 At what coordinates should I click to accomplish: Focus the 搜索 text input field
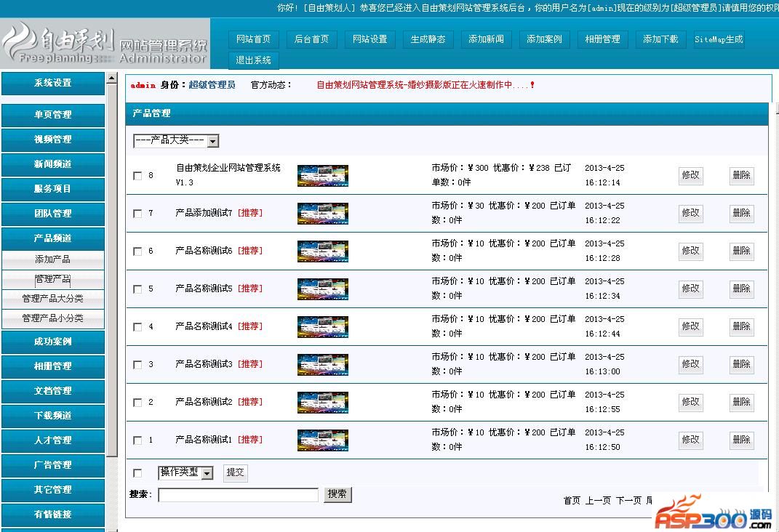(x=239, y=495)
